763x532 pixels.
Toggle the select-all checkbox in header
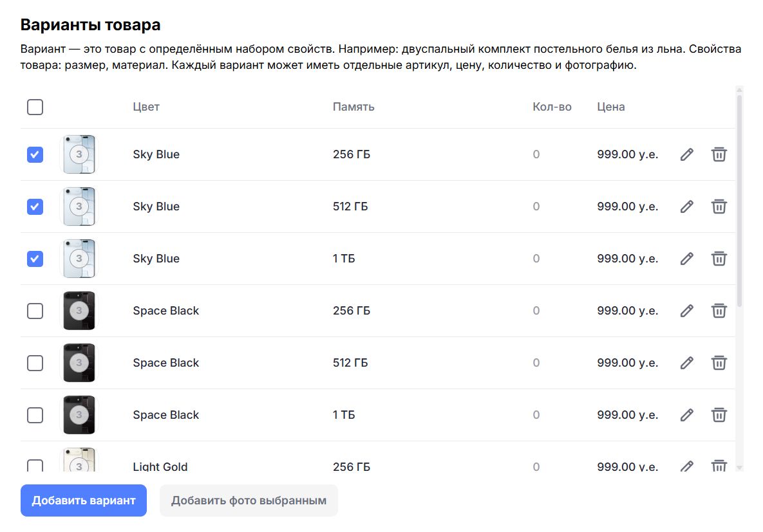[35, 107]
